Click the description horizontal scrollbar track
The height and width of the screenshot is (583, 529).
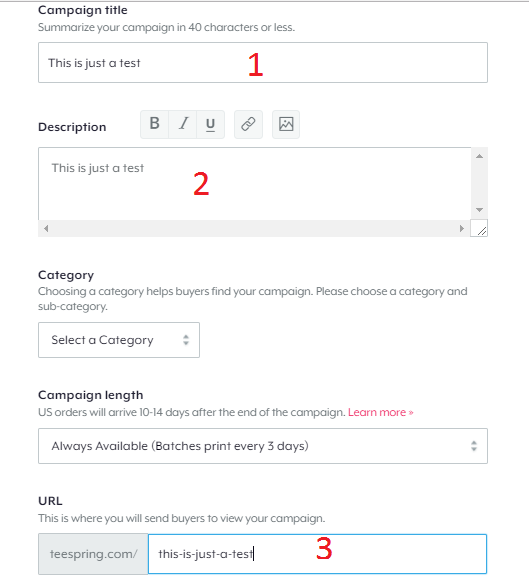[254, 228]
